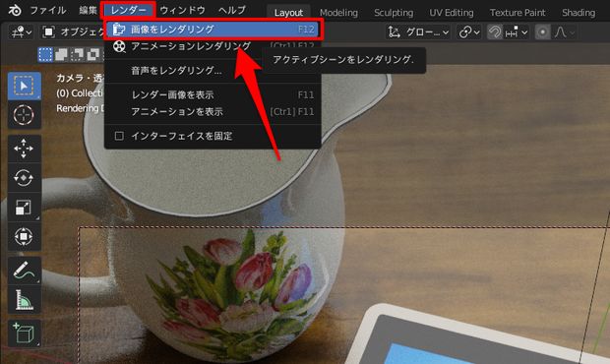Select the Select Box tool
This screenshot has width=610, height=364.
point(25,86)
